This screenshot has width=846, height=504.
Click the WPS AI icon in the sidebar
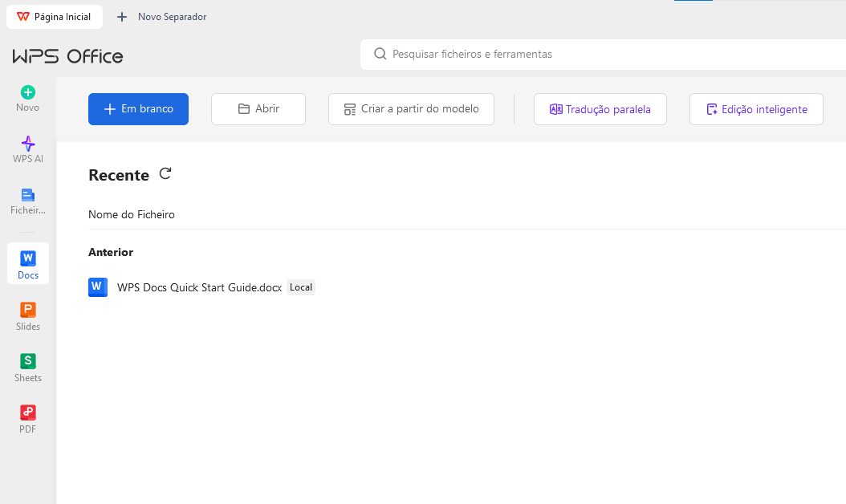[x=27, y=143]
